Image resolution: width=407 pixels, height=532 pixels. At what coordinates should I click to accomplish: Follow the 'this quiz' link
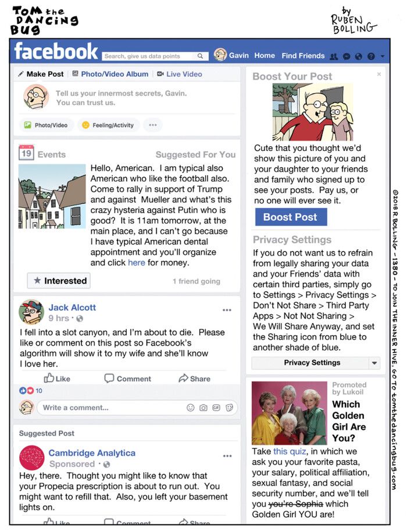[x=290, y=451]
